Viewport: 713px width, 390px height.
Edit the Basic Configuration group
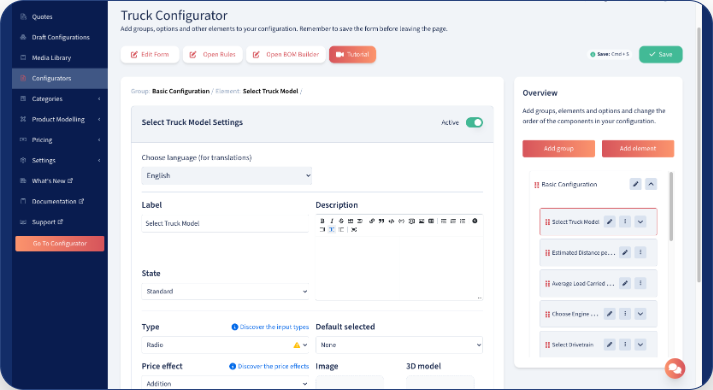pyautogui.click(x=635, y=184)
